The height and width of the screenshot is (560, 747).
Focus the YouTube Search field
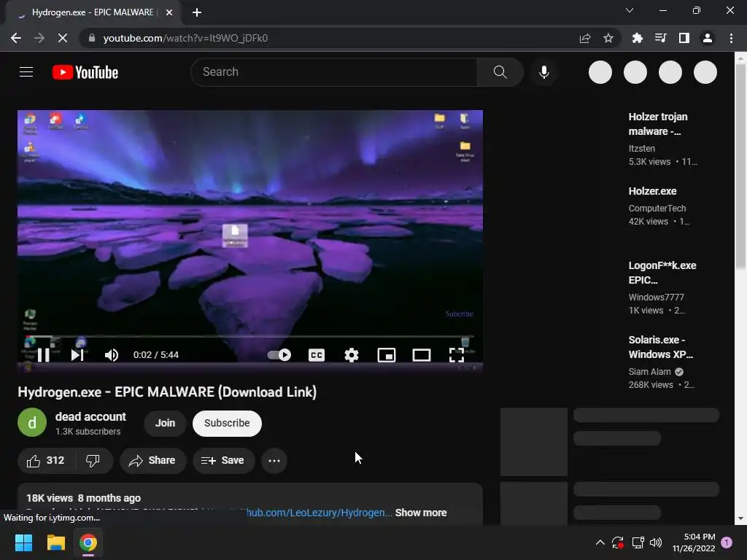point(333,72)
